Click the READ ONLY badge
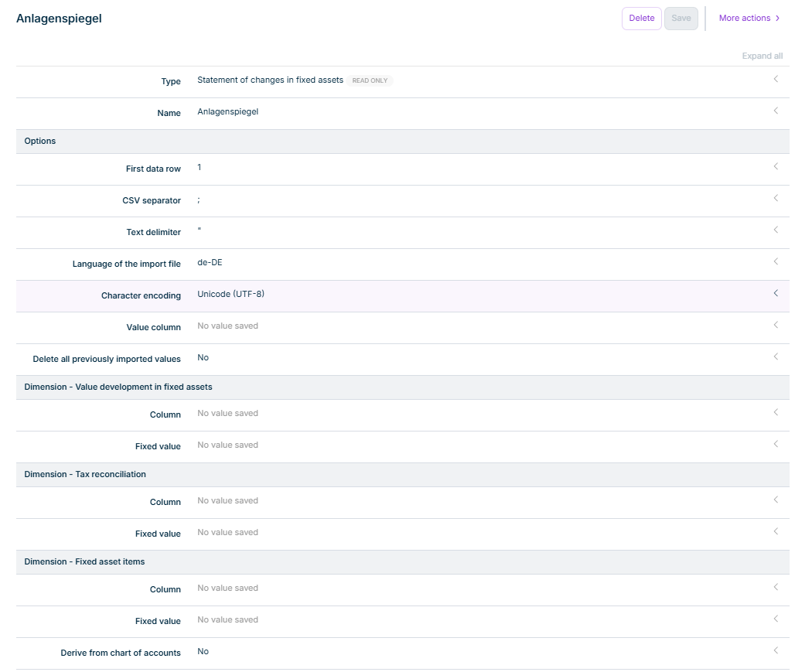Viewport: 812px width, 672px height. [370, 80]
